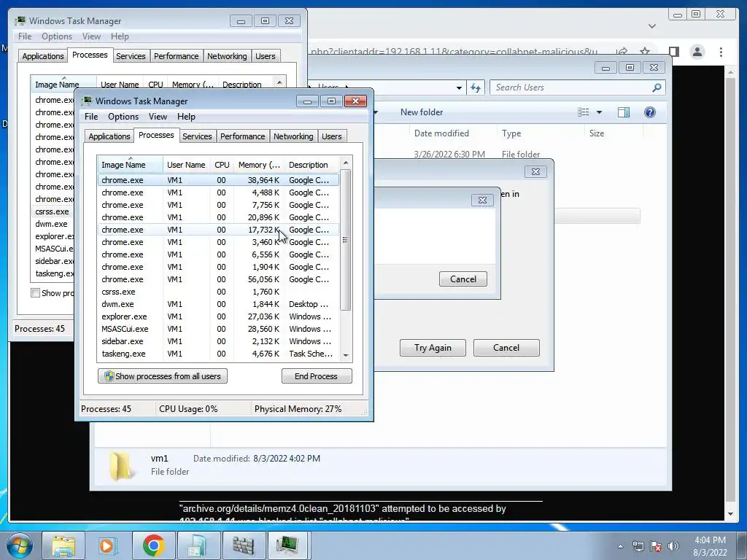Open Chrome's three-dot menu

721,52
